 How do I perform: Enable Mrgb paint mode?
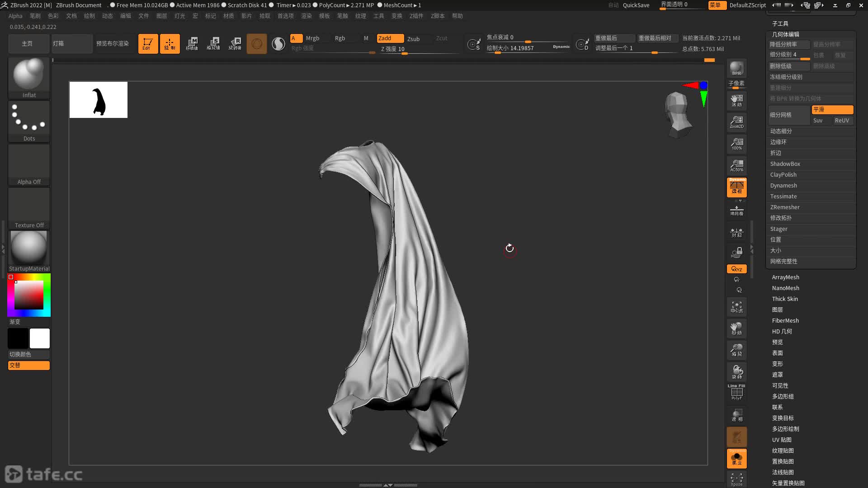[312, 38]
